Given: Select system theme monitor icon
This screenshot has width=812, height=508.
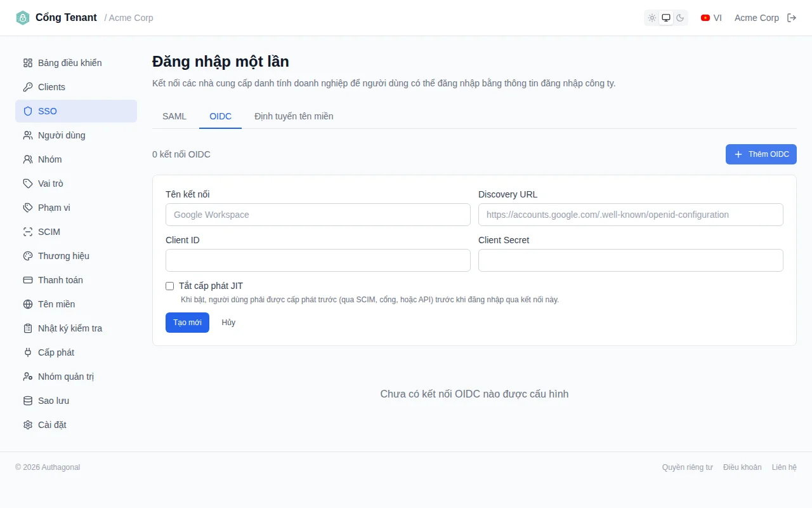Looking at the screenshot, I should point(666,18).
